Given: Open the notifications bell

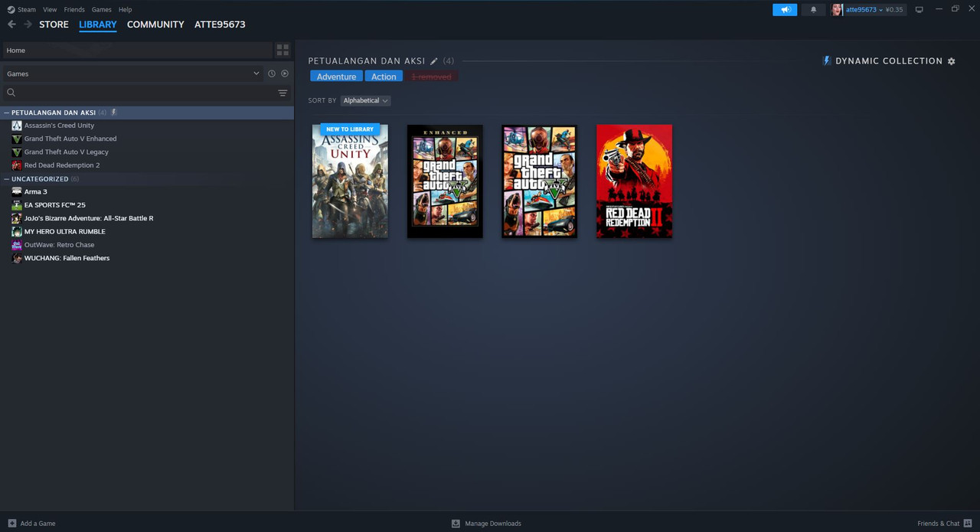Looking at the screenshot, I should 813,10.
